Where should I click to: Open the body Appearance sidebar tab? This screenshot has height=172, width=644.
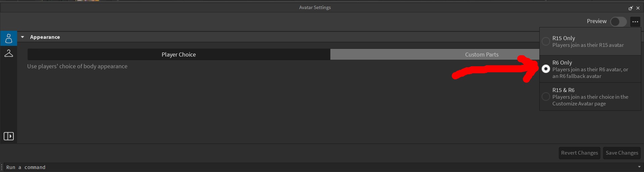[9, 38]
